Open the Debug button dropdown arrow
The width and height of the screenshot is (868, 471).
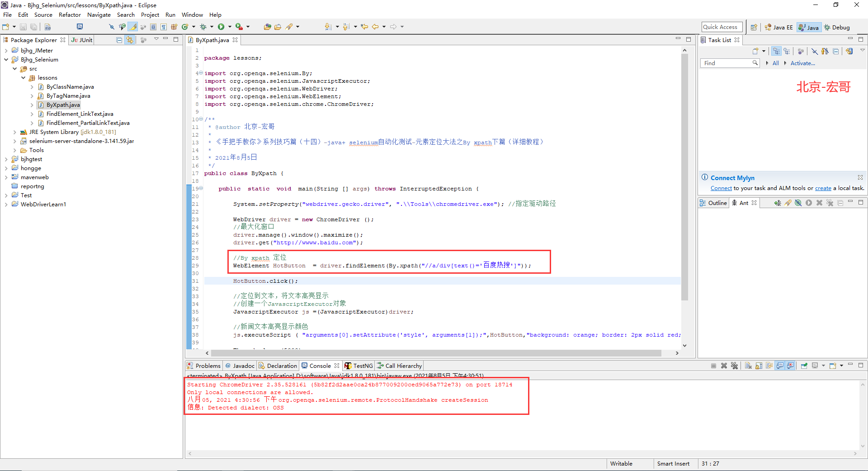pos(212,27)
